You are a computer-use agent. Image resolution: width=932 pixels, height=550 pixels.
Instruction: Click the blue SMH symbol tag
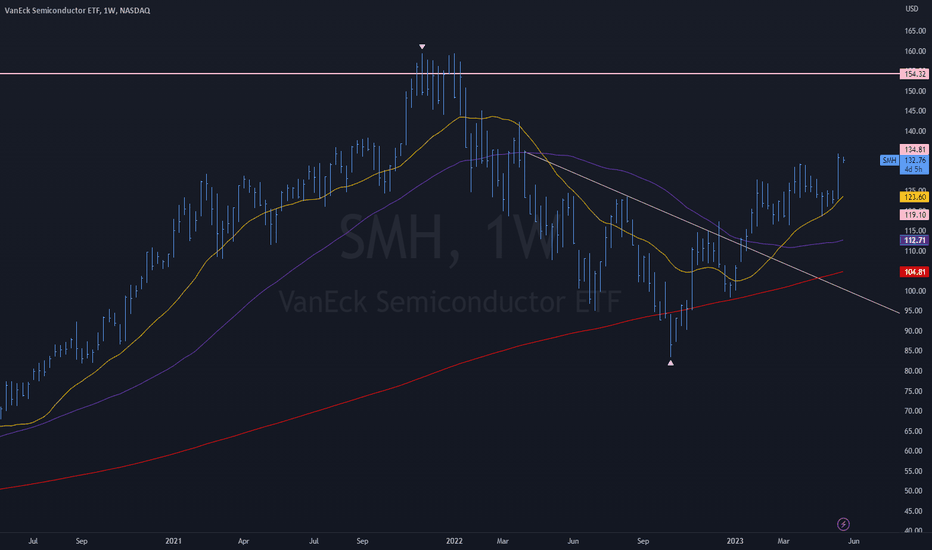[x=889, y=160]
